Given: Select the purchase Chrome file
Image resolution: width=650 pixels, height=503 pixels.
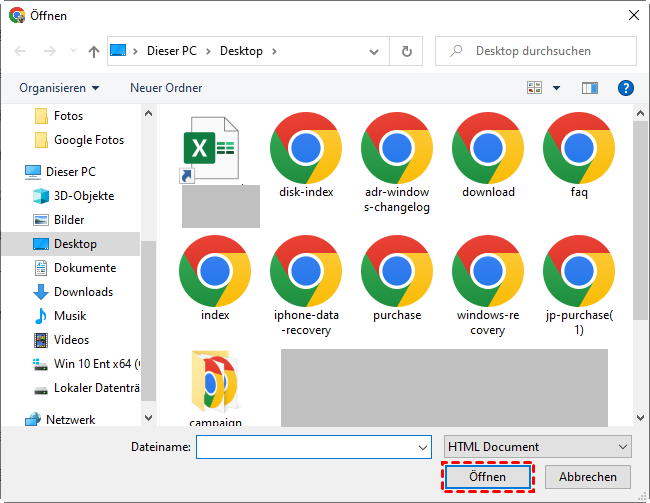Looking at the screenshot, I should (397, 271).
